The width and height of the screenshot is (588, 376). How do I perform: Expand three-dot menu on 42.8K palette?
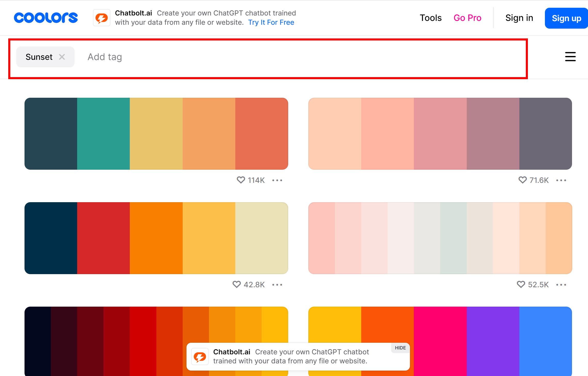[277, 285]
